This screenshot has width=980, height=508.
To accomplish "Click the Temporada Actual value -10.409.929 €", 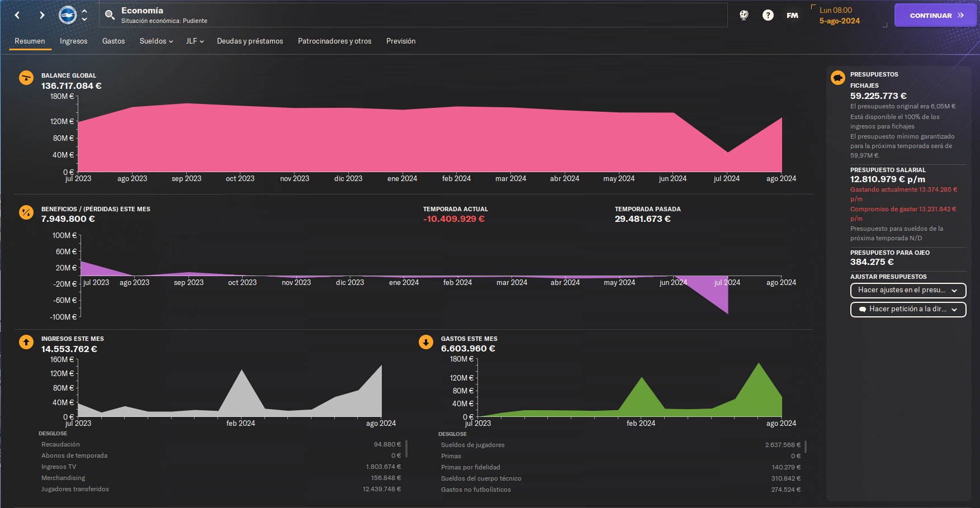I will pos(454,219).
